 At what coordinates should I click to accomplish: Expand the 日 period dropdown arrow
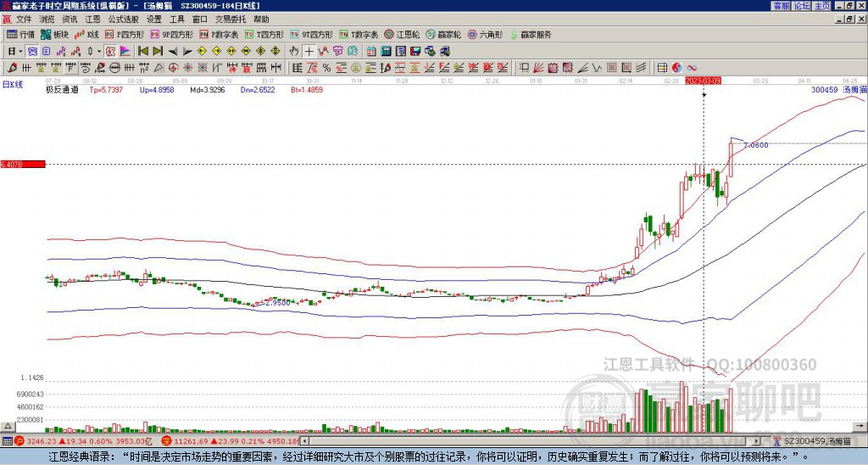tap(22, 51)
